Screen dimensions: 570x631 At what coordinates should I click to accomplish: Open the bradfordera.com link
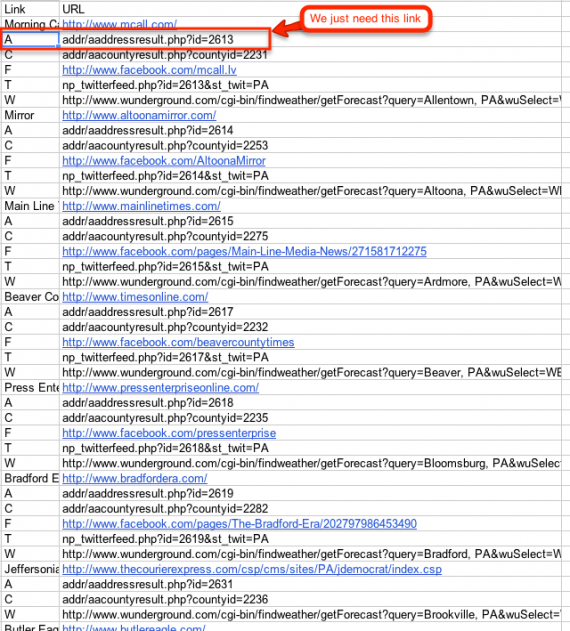(134, 478)
